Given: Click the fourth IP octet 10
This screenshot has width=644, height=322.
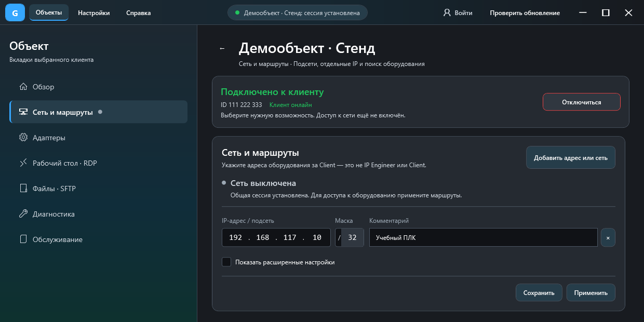Looking at the screenshot, I should pos(317,237).
